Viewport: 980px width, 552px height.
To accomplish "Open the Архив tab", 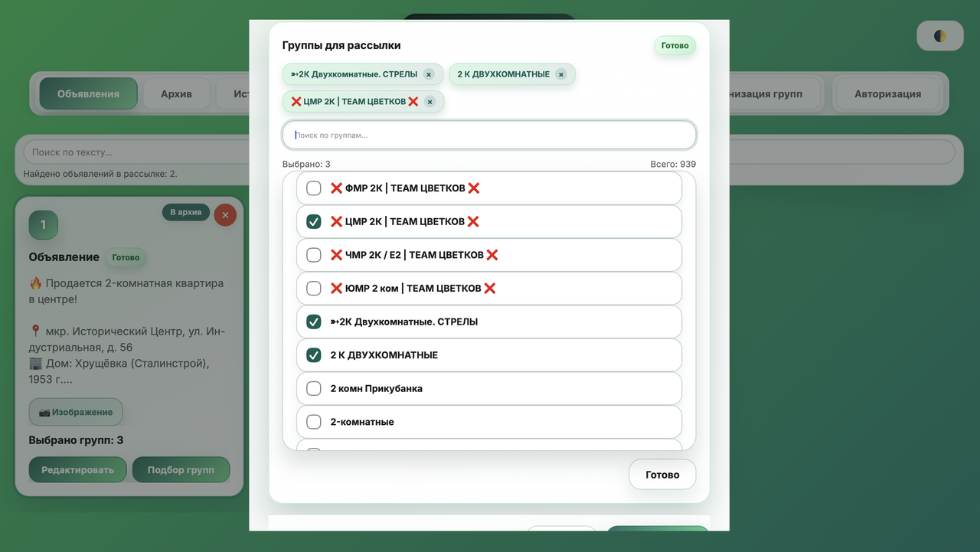I will point(176,94).
